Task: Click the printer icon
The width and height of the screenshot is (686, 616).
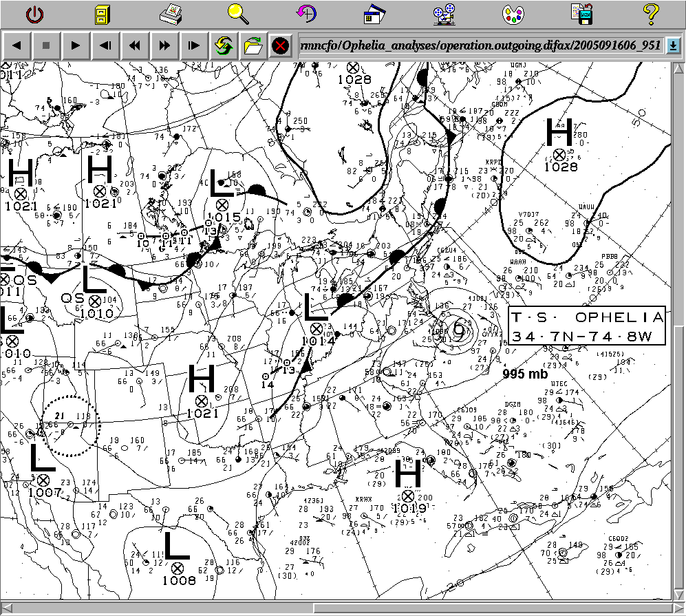Action: point(170,13)
